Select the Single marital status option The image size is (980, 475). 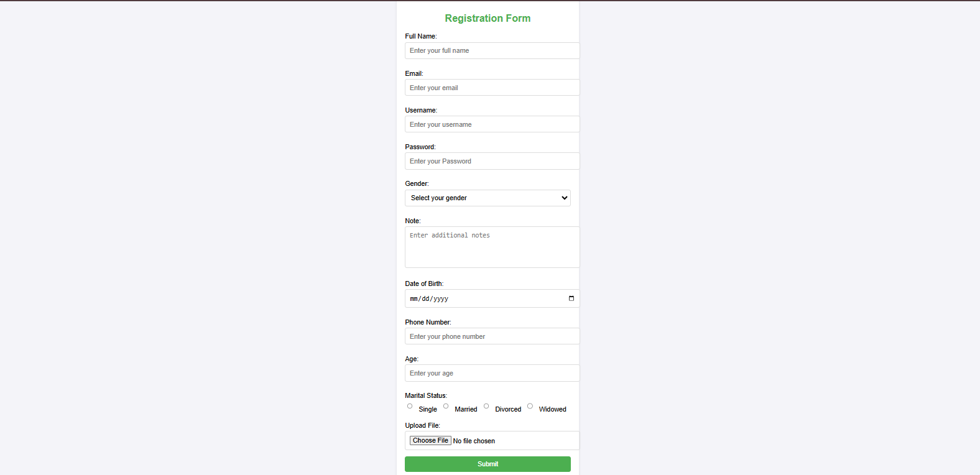point(410,406)
